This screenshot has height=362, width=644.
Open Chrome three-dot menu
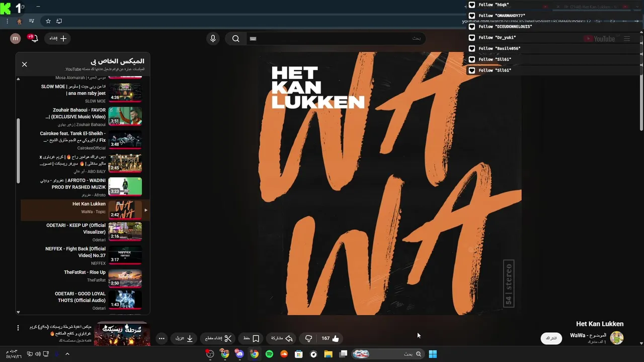pos(7,21)
